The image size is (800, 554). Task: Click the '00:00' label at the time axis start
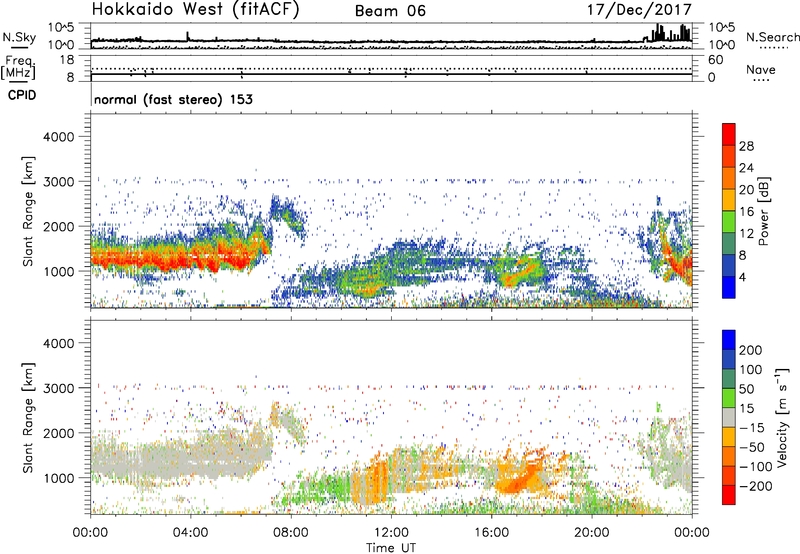coord(90,533)
